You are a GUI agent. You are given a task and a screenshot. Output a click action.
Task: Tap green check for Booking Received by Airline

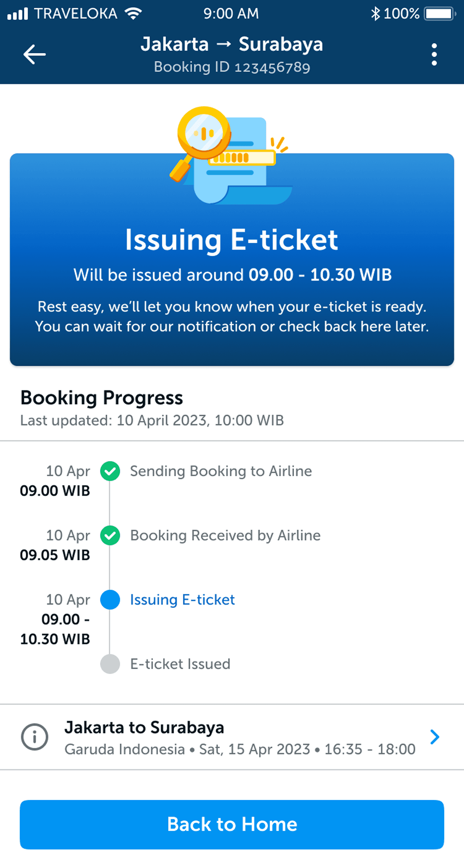[x=110, y=536]
